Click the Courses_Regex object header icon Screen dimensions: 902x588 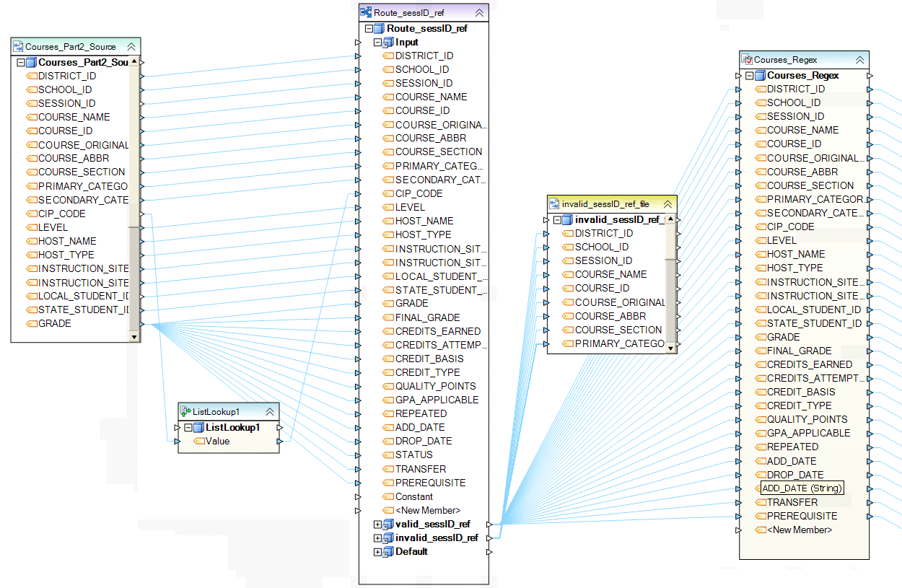point(747,61)
